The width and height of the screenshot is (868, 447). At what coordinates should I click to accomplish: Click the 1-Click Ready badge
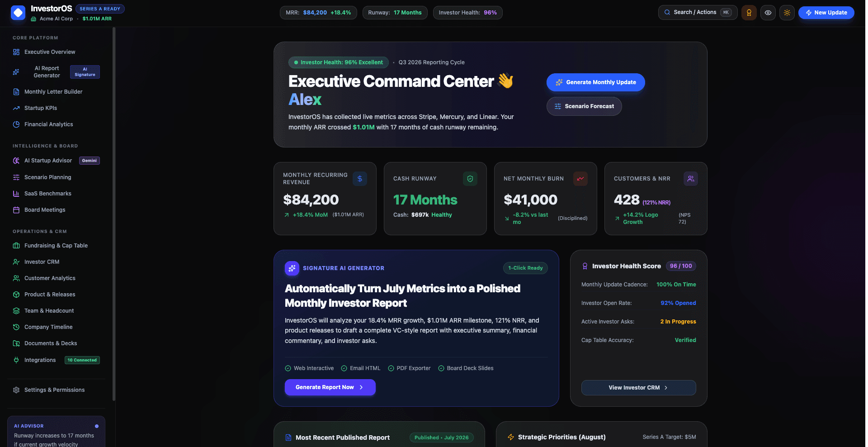click(525, 268)
